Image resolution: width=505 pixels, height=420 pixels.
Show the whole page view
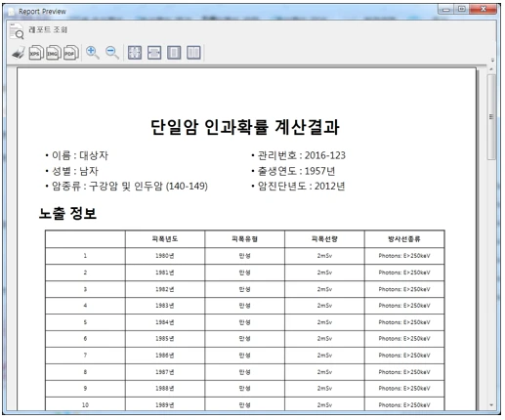(x=174, y=53)
